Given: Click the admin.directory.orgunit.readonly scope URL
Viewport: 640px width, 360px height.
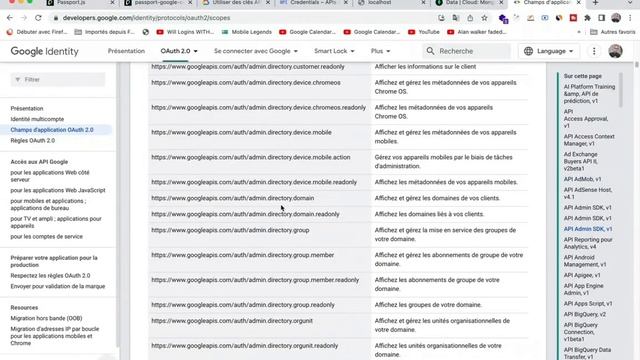Looking at the screenshot, I should click(245, 346).
